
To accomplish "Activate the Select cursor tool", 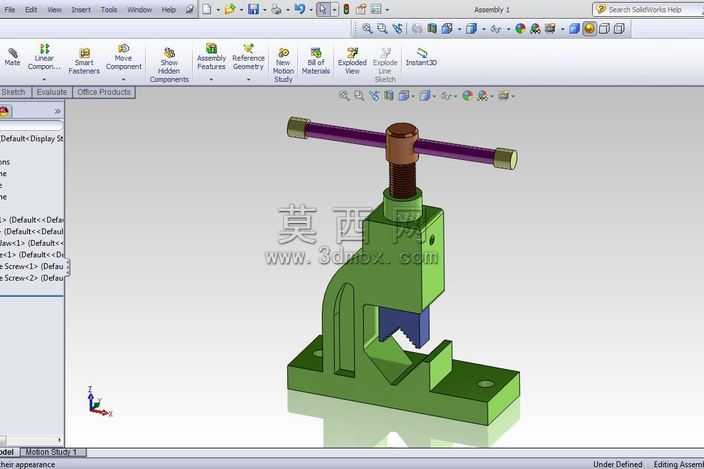I will (x=323, y=9).
